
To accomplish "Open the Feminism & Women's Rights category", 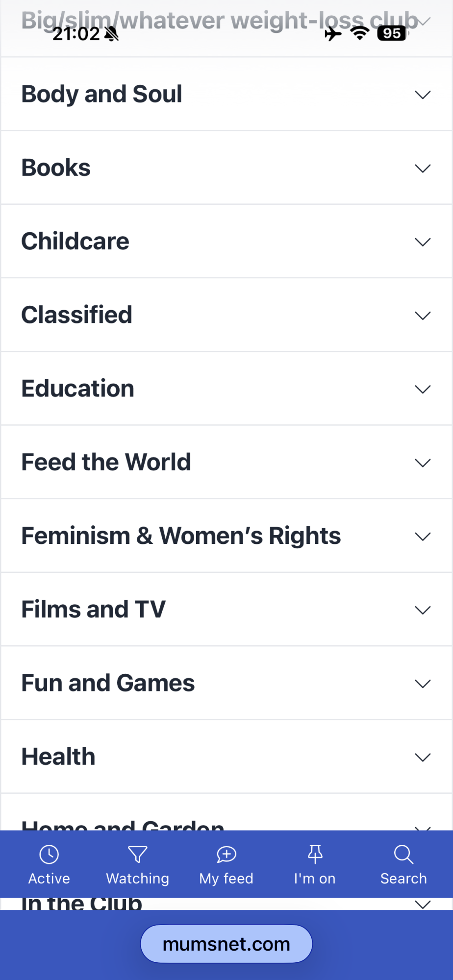I will tap(181, 536).
